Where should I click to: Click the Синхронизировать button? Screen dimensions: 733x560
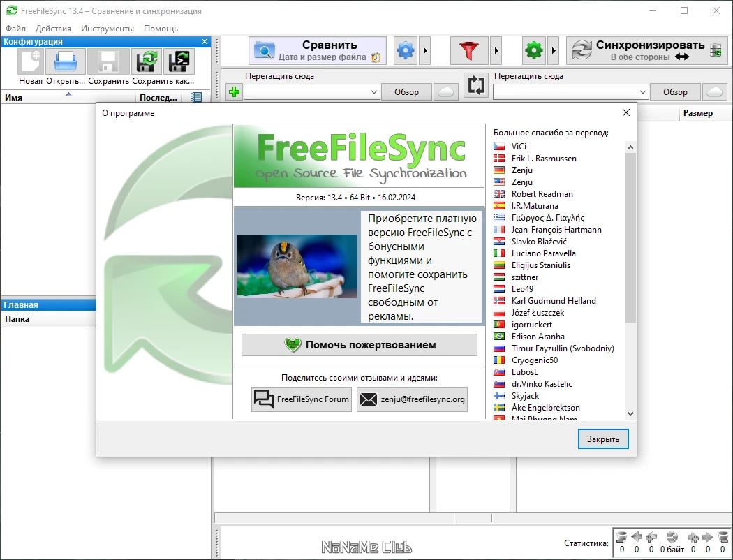[647, 50]
